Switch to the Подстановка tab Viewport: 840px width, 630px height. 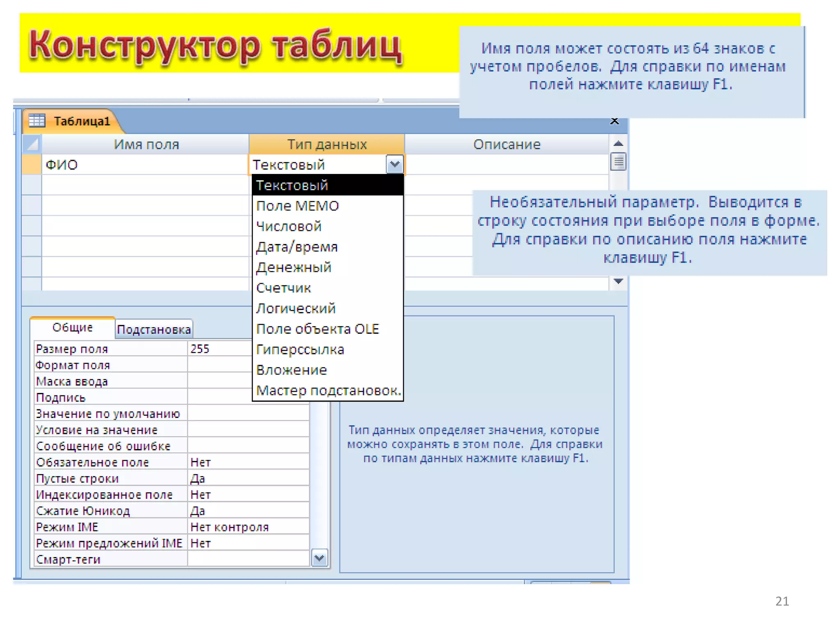[x=154, y=329]
